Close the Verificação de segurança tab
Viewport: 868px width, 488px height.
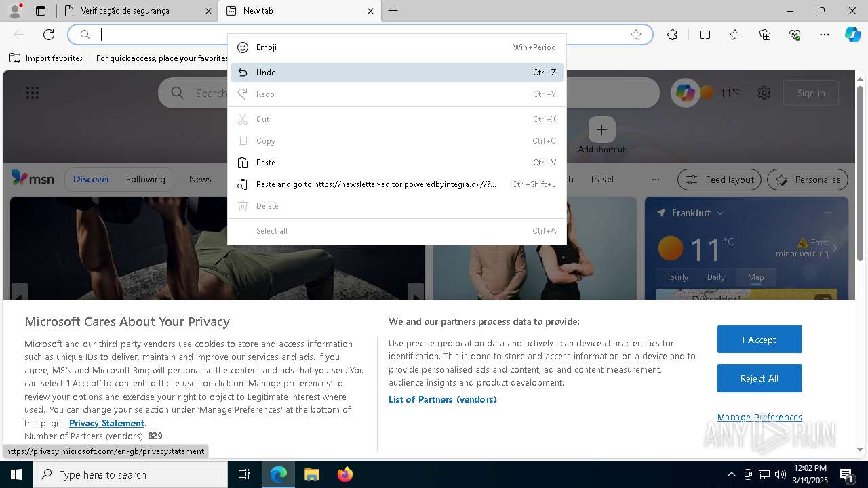click(x=208, y=11)
